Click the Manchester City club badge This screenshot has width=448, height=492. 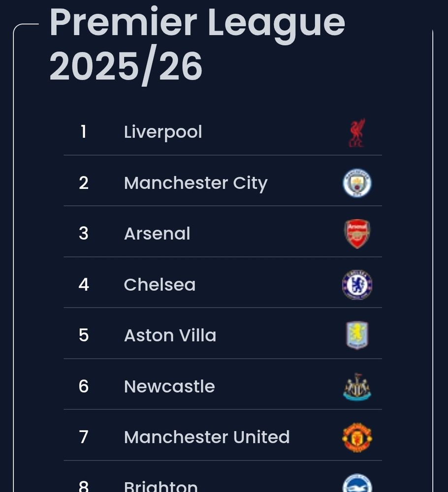pyautogui.click(x=357, y=183)
